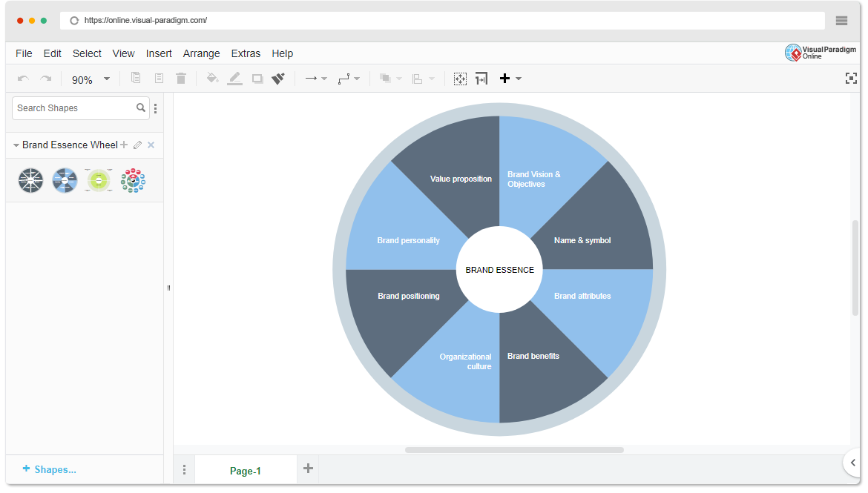Screen dimensions: 868x493
Task: Click the Shadow style toolbar icon
Action: [x=257, y=78]
